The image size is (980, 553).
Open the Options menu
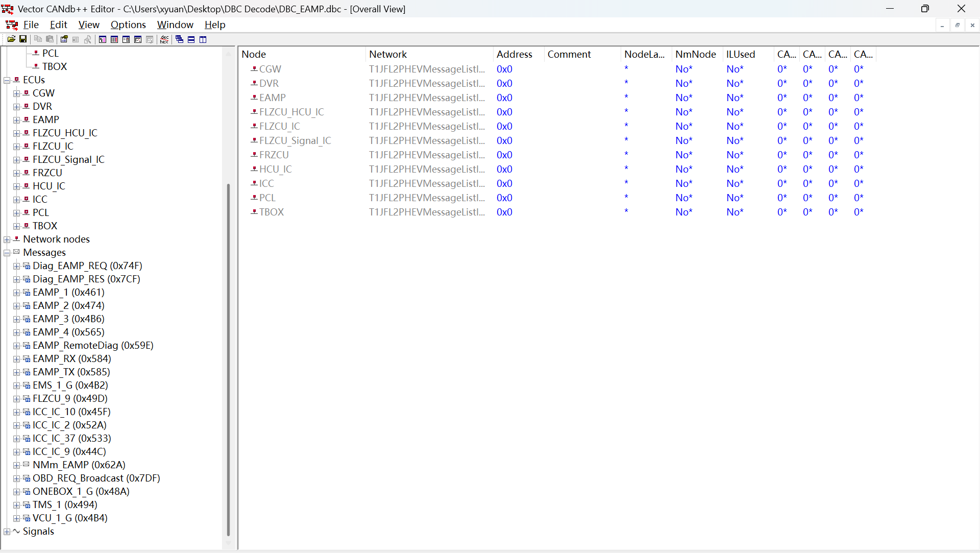click(x=128, y=25)
